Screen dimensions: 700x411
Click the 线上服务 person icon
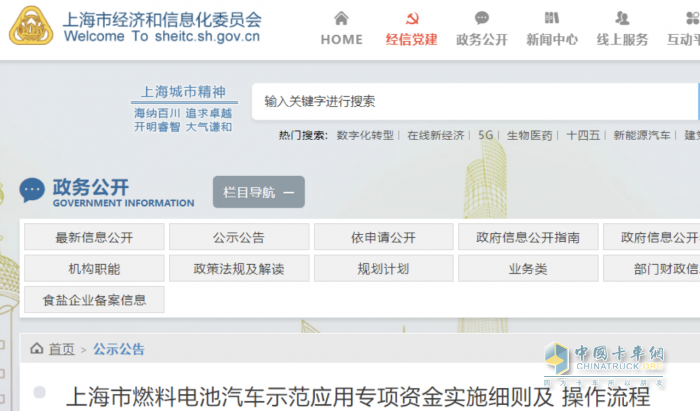point(622,18)
